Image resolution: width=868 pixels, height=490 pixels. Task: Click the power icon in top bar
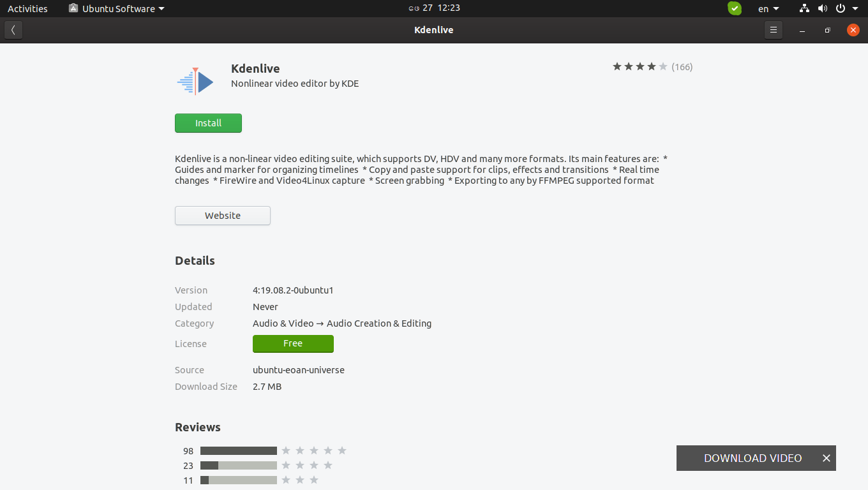tap(840, 8)
